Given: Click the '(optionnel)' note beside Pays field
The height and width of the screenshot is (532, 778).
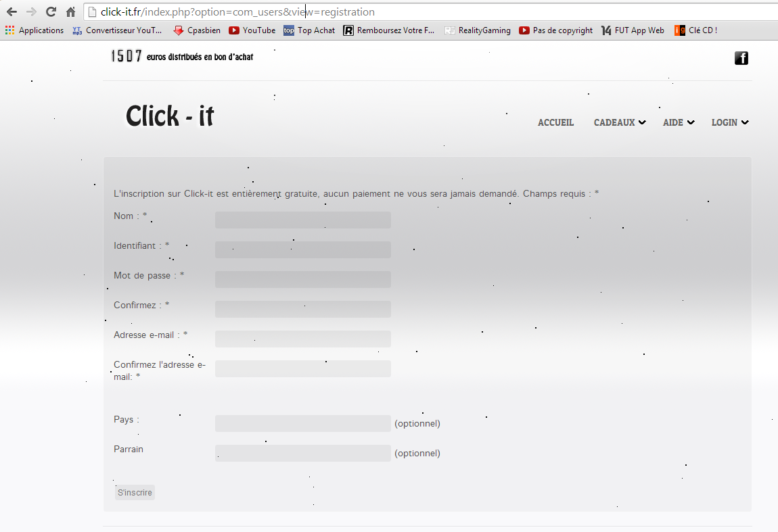Looking at the screenshot, I should (417, 423).
